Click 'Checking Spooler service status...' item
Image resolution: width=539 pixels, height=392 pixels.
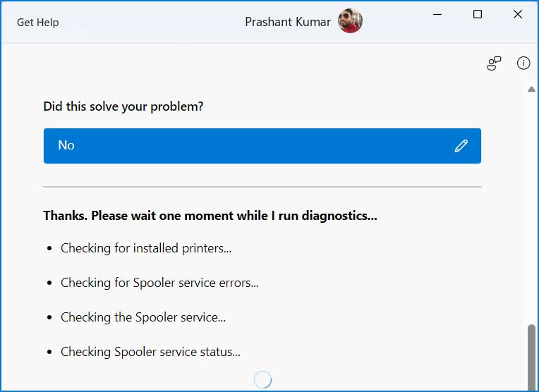click(150, 352)
